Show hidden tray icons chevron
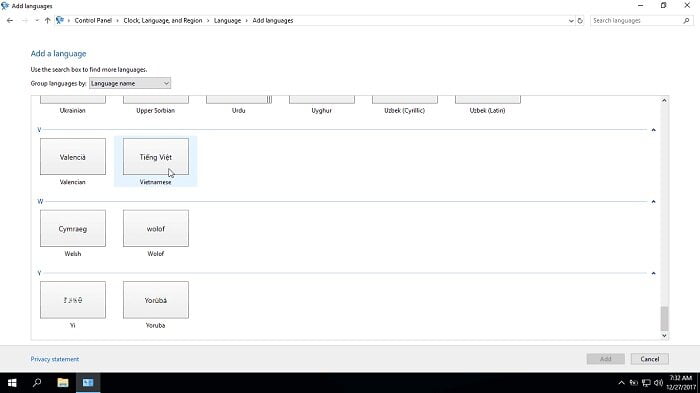 tap(621, 383)
